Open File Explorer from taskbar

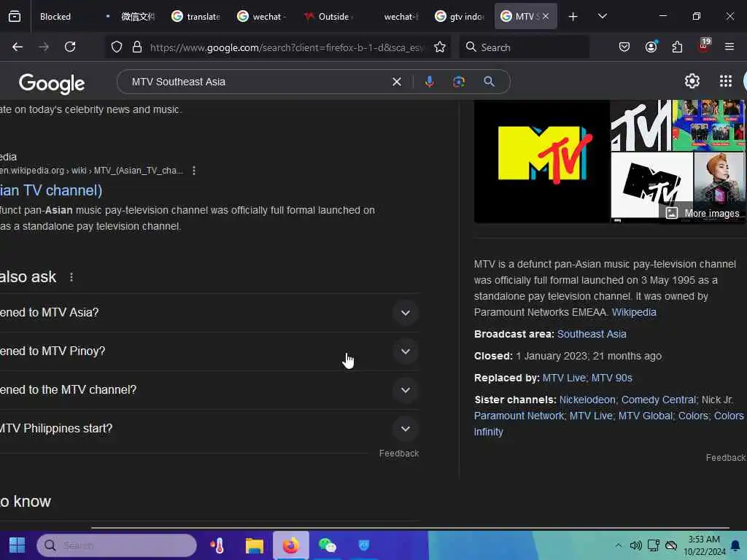(254, 545)
